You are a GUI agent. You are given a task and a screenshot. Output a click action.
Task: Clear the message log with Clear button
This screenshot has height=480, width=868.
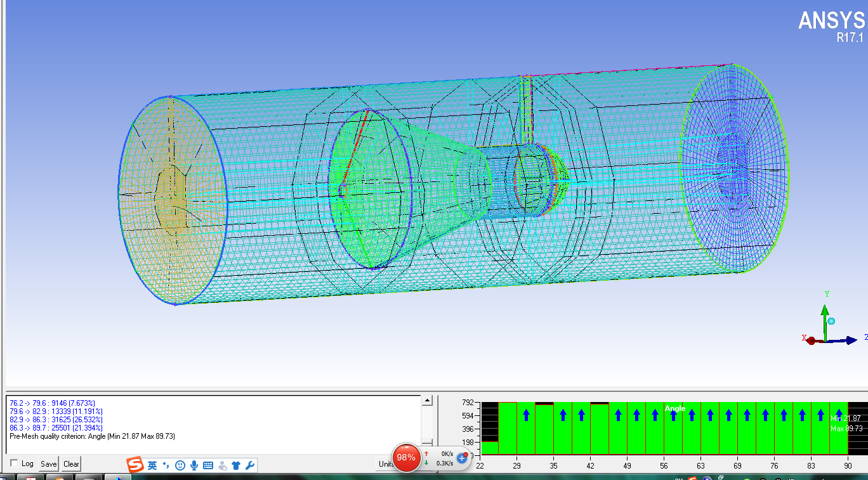click(x=71, y=464)
